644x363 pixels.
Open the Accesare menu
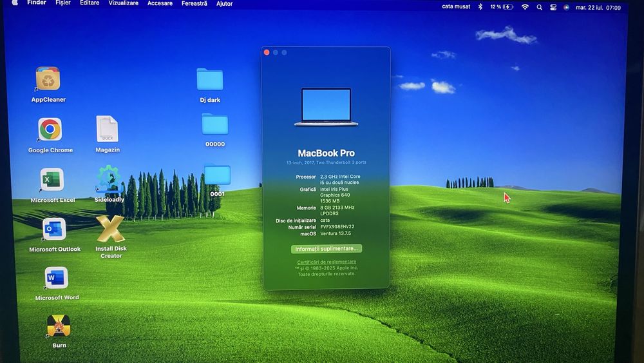click(160, 3)
